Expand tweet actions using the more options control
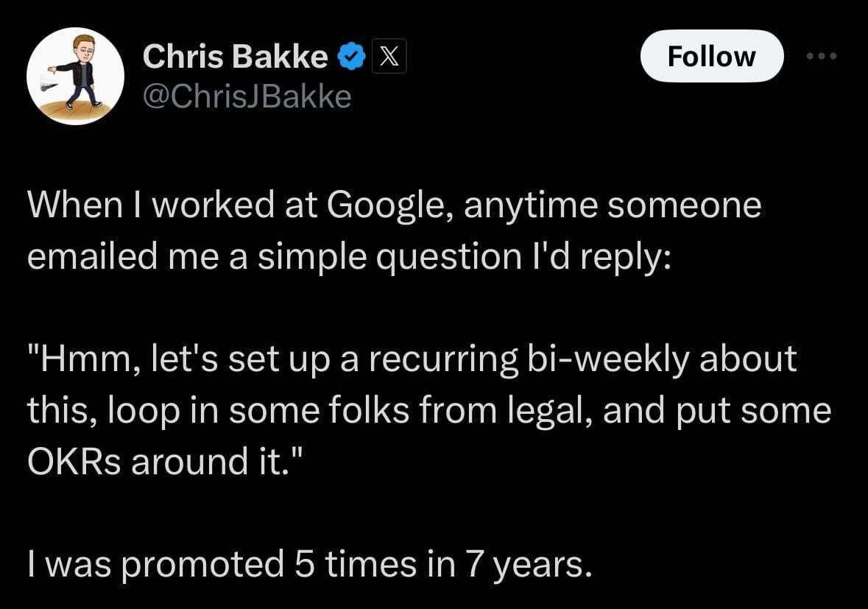Viewport: 868px width, 609px height. point(822,55)
